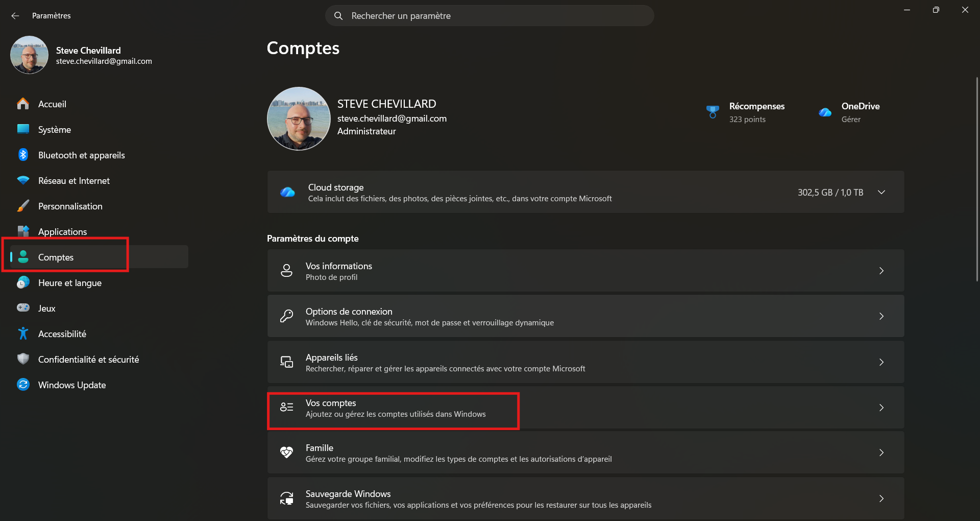Click the Personnalisation paintbrush icon

coord(23,206)
